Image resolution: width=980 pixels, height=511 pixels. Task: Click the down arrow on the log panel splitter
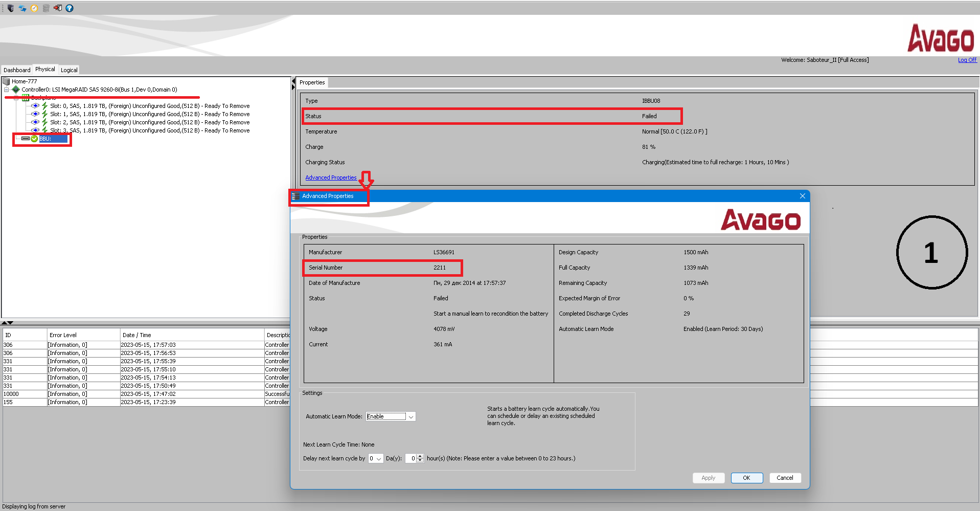click(x=10, y=323)
